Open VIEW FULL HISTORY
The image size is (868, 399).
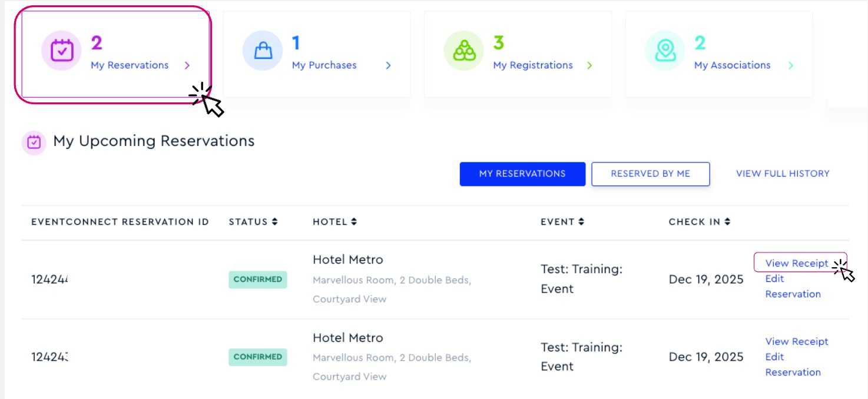[782, 173]
